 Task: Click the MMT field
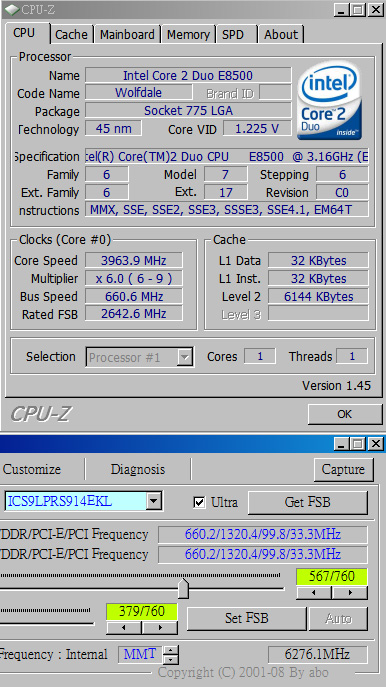(x=140, y=655)
